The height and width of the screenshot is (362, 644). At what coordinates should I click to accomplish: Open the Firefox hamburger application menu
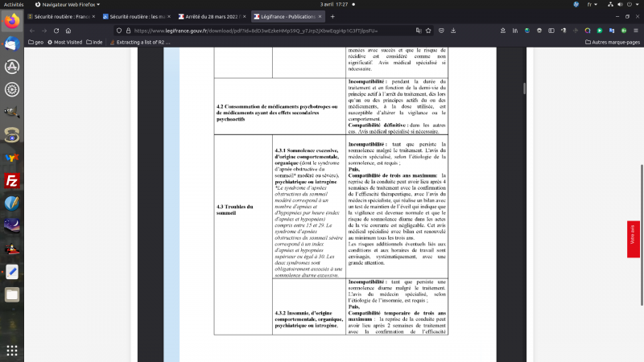[x=634, y=31]
